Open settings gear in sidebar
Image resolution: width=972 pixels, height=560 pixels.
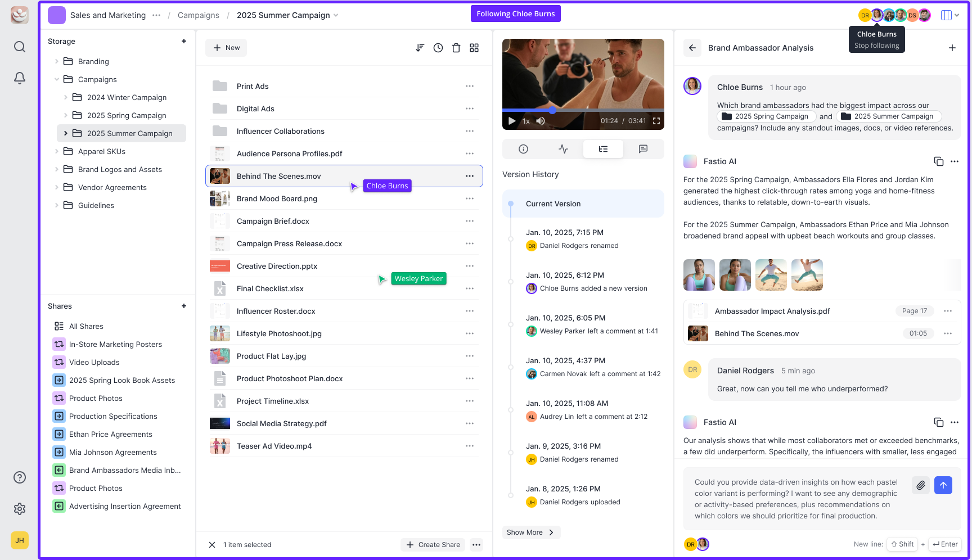tap(20, 509)
